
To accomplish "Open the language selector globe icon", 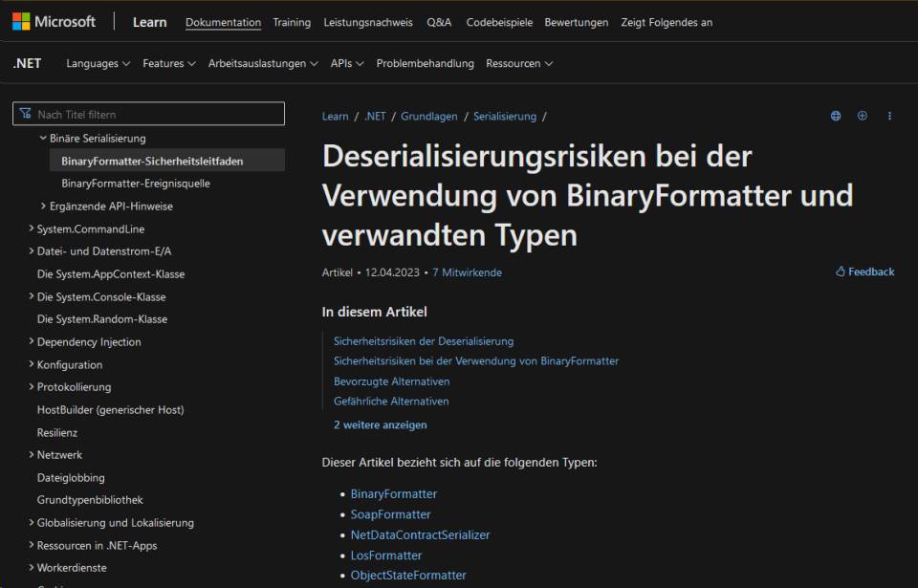I will pyautogui.click(x=835, y=115).
